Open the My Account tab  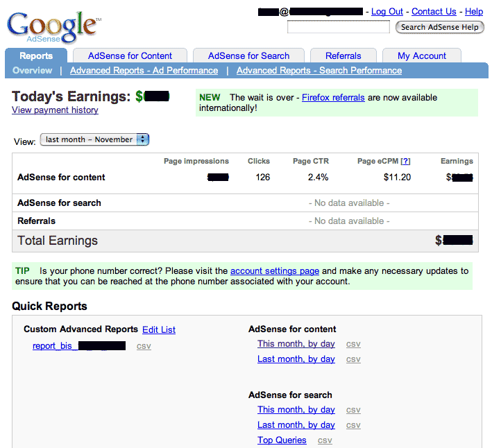422,55
